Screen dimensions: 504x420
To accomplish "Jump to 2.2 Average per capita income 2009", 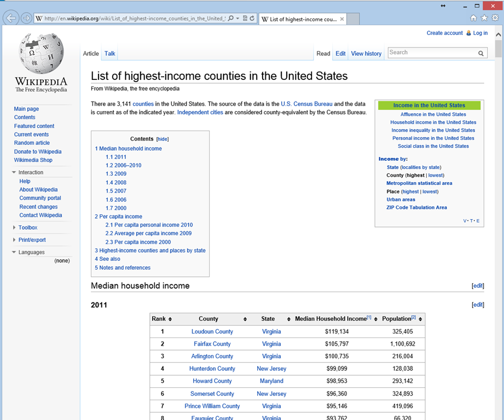I will pos(148,234).
